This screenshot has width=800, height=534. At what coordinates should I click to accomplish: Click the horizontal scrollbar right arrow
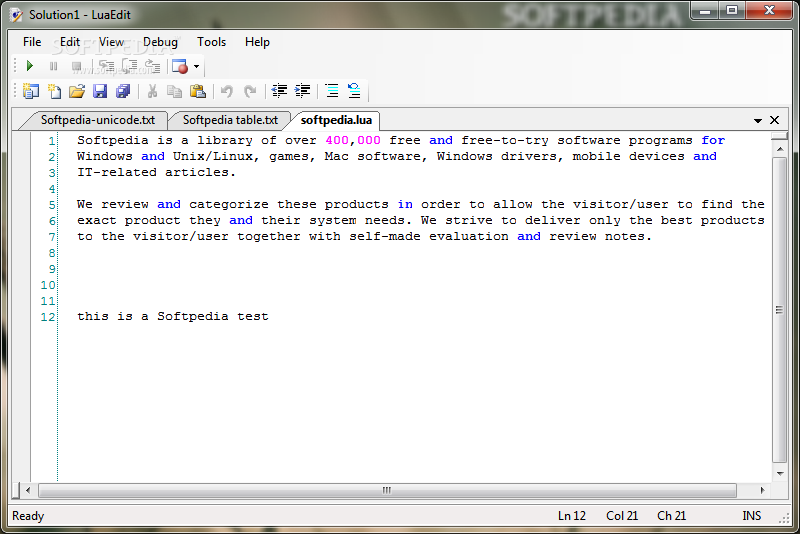762,491
